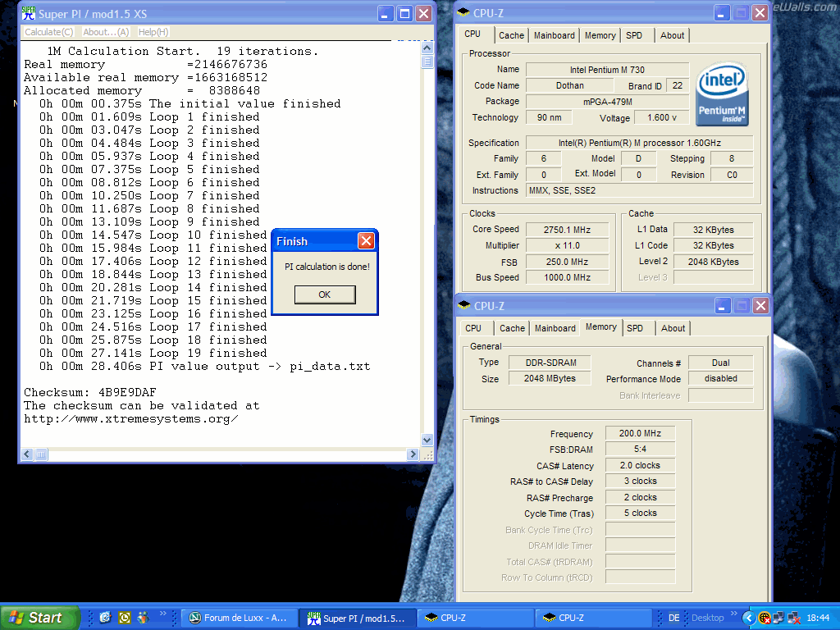Image resolution: width=840 pixels, height=630 pixels.
Task: Click the Core Speed value 2750.1 MHz
Action: pos(568,230)
